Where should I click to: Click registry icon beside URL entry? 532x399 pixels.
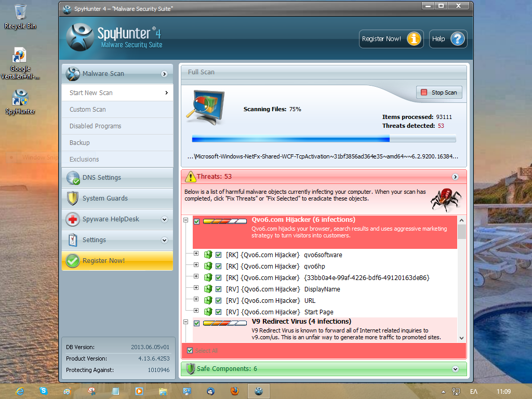[208, 301]
